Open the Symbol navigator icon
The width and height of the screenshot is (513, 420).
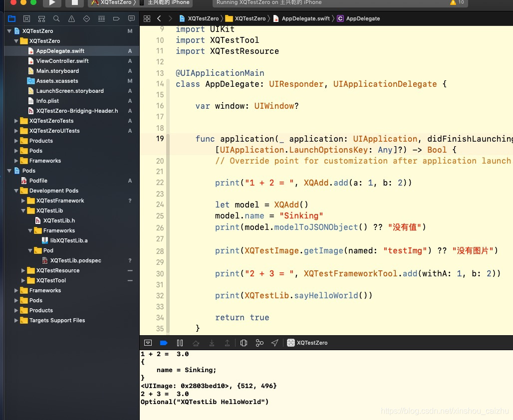(x=41, y=18)
